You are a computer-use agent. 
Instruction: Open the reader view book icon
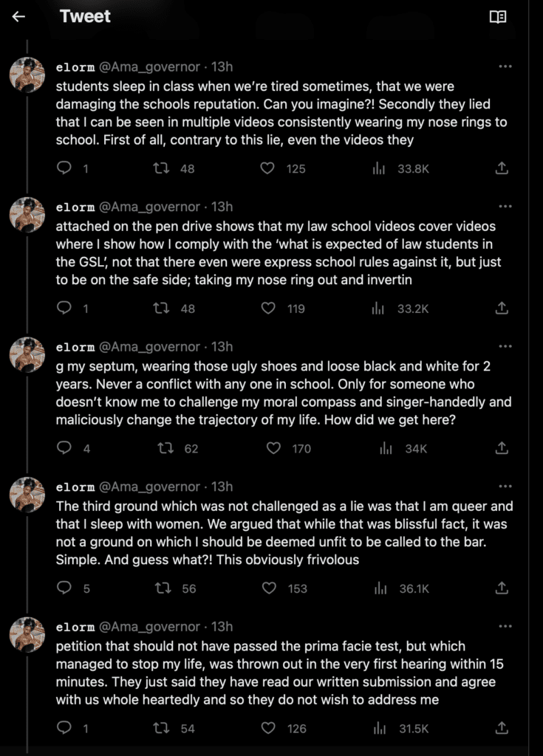498,17
